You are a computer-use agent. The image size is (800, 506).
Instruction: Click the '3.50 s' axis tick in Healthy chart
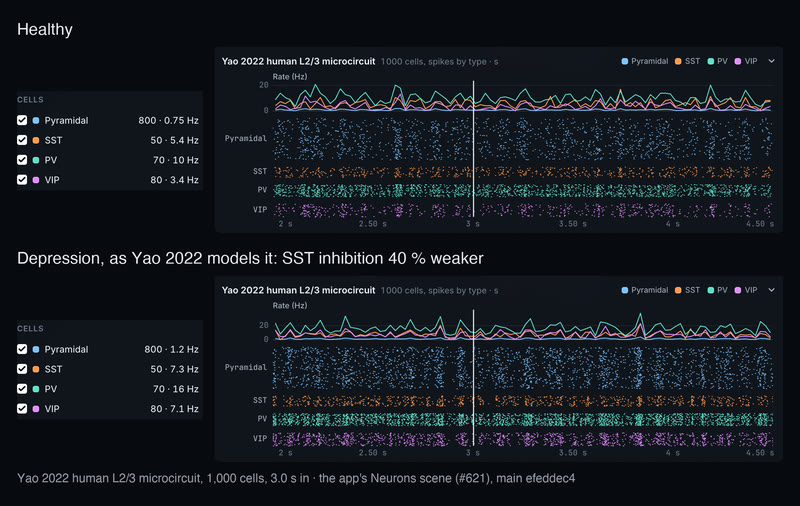pos(572,224)
